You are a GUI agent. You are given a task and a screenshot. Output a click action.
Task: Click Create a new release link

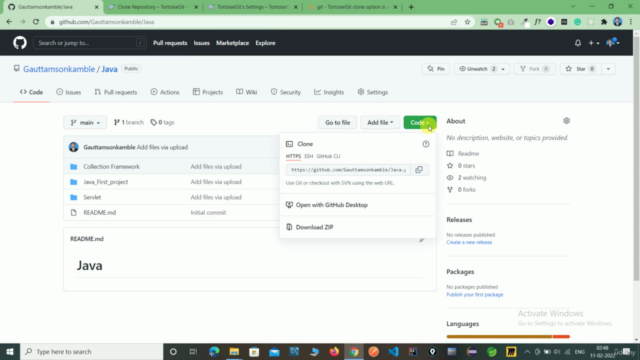pyautogui.click(x=469, y=242)
